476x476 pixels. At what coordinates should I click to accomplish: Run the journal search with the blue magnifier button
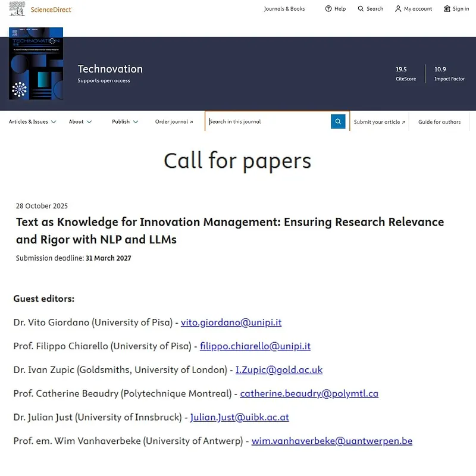tap(338, 121)
